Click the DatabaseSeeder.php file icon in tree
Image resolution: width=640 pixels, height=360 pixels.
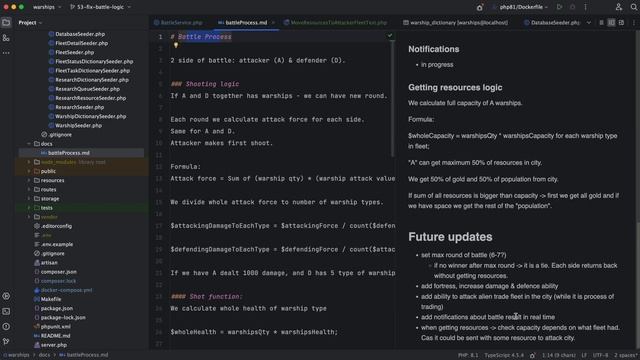51,34
